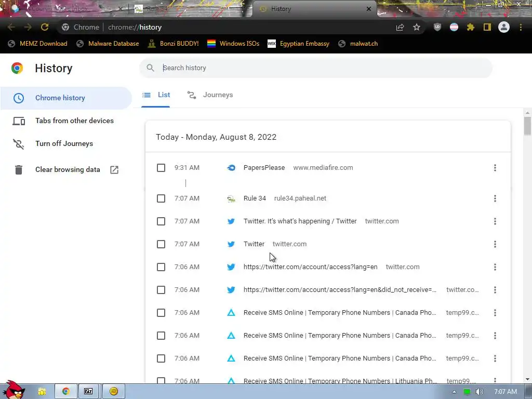Check the did_not_receive Twitter entry checkbox
Screen dimensions: 532x399
[161, 290]
